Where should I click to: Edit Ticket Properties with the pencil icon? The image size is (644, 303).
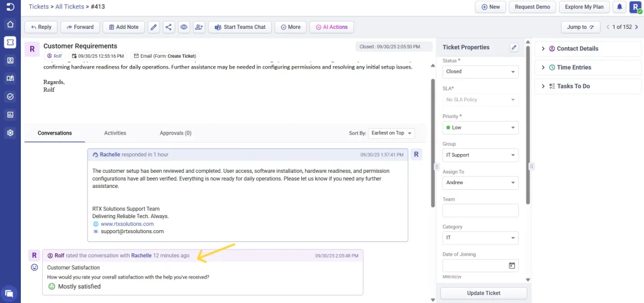coord(514,47)
